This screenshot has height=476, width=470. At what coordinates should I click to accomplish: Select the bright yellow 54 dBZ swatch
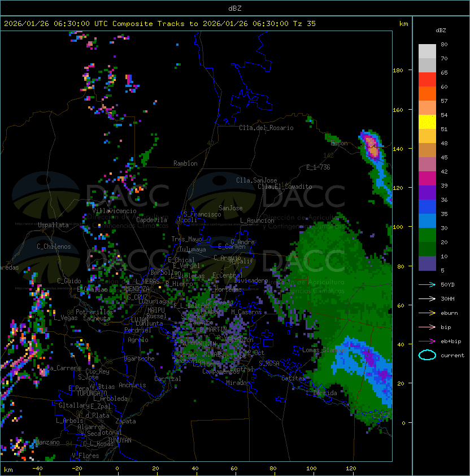(x=427, y=122)
